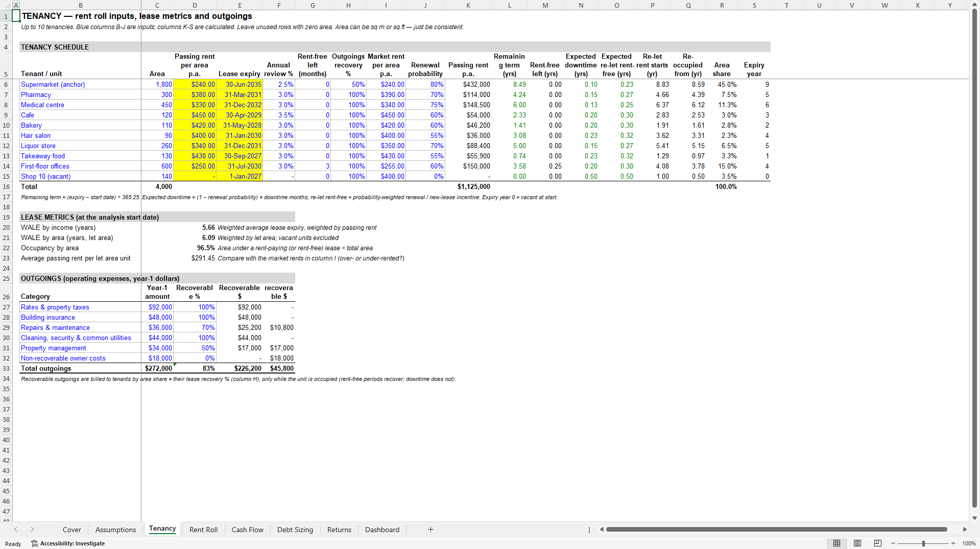
Task: Switch to Page Break Preview icon
Action: click(878, 543)
